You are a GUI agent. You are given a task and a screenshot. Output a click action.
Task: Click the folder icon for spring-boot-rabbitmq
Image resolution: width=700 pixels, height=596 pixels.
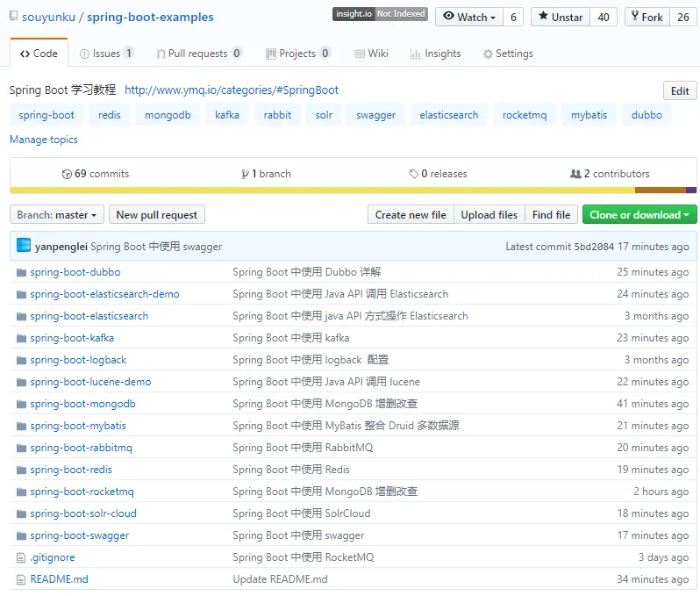21,448
